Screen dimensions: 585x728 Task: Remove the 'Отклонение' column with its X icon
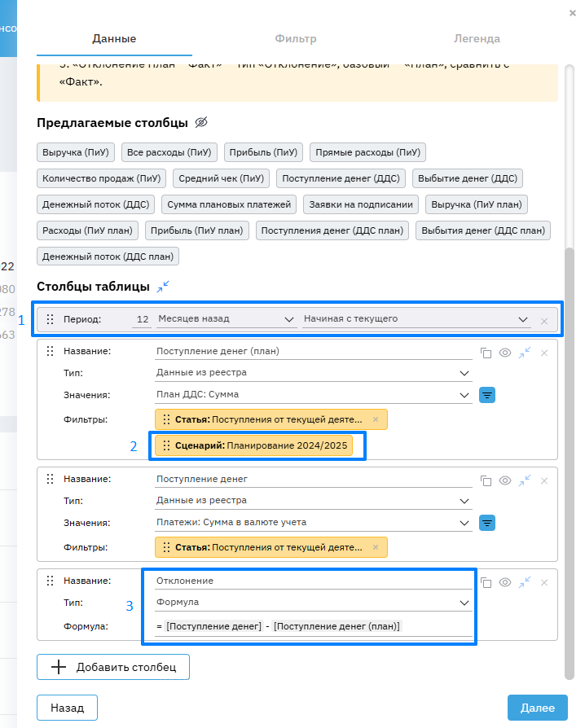click(x=544, y=582)
